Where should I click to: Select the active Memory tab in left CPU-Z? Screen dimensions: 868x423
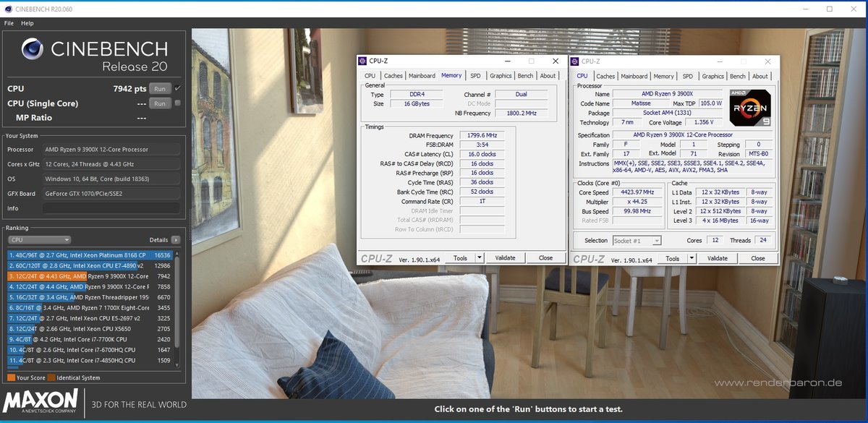(x=451, y=75)
